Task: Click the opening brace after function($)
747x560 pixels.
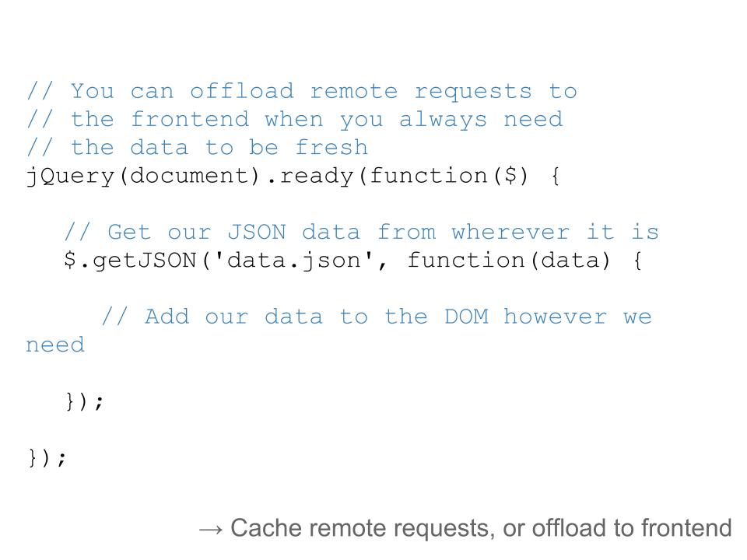Action: [555, 177]
